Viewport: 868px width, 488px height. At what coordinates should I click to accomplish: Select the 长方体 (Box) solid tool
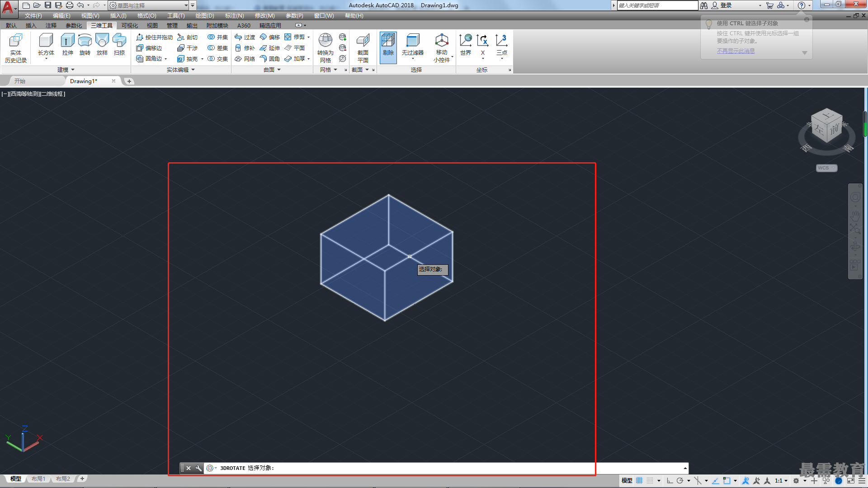click(46, 45)
